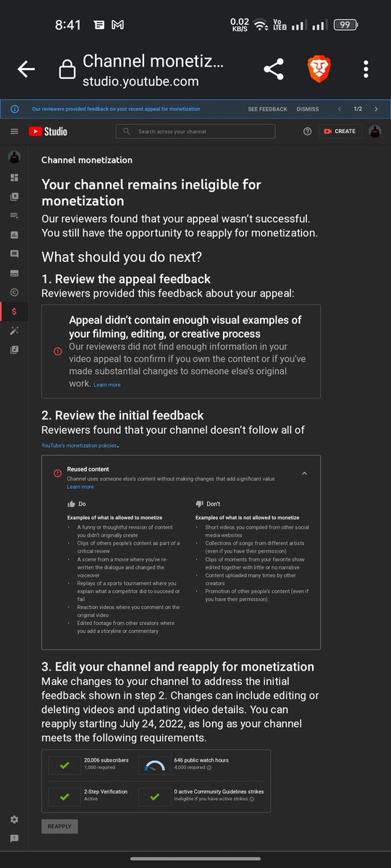
Task: Click the watch hours progress gauge
Action: point(154,766)
